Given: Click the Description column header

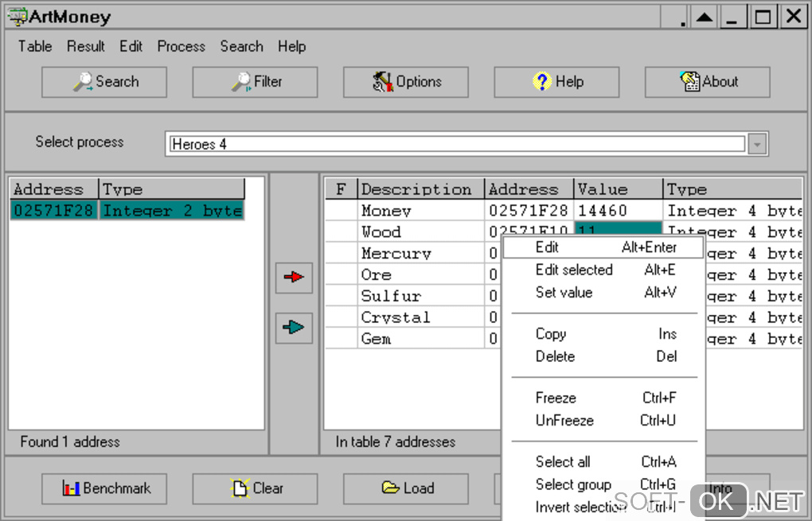Looking at the screenshot, I should (420, 189).
